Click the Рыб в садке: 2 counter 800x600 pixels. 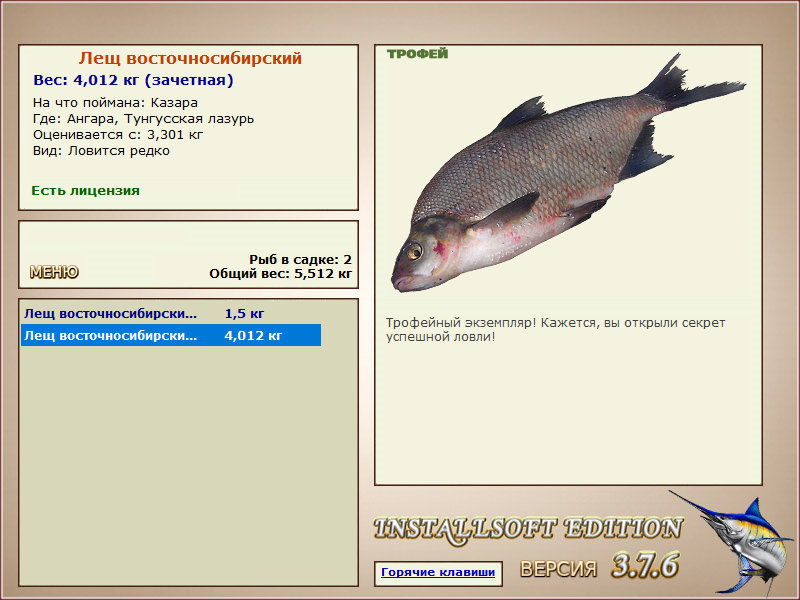[x=301, y=259]
